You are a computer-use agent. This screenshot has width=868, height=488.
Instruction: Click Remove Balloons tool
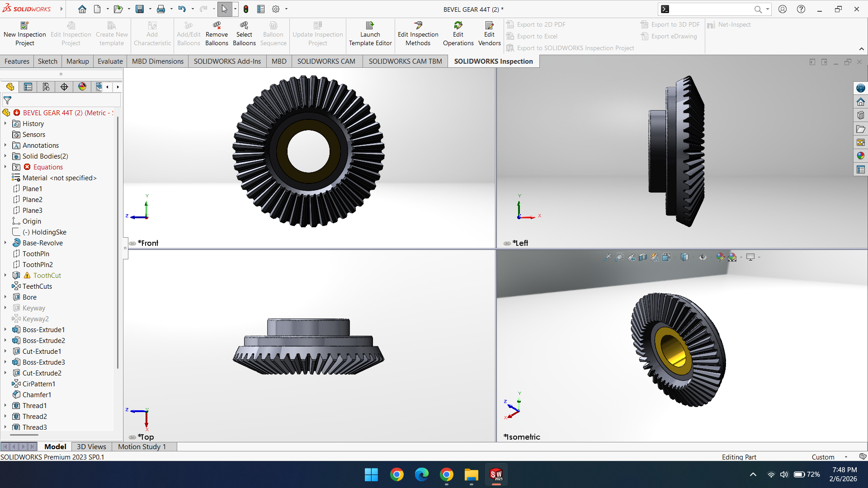[217, 34]
